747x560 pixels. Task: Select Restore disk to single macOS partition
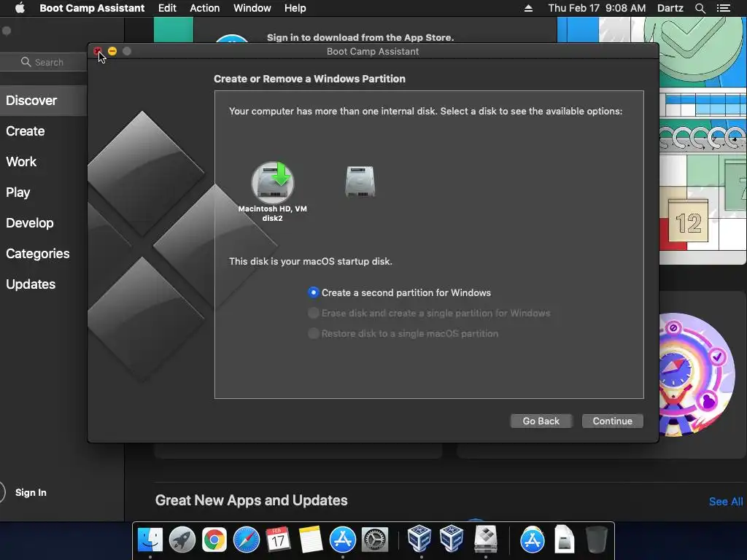313,333
